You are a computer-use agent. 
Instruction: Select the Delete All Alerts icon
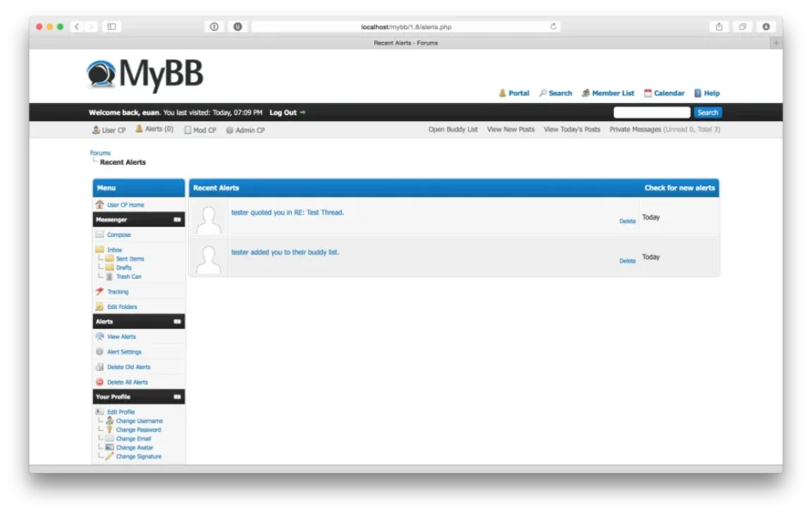(99, 380)
